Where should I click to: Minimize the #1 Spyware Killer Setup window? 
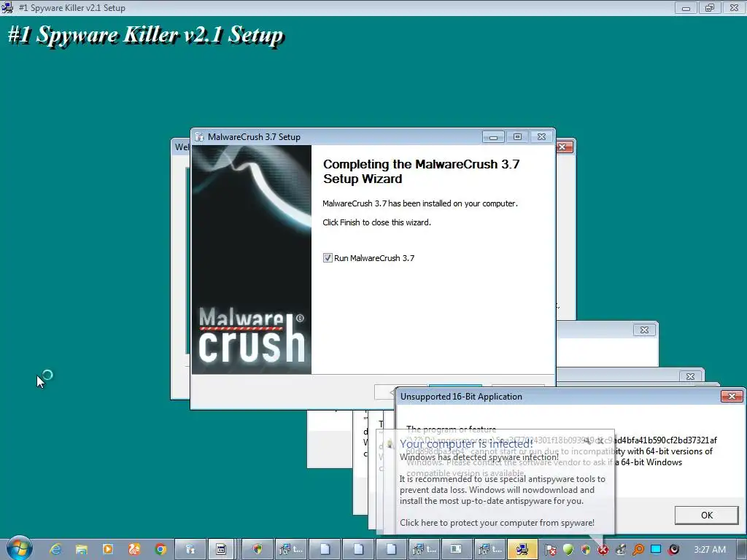pyautogui.click(x=686, y=8)
